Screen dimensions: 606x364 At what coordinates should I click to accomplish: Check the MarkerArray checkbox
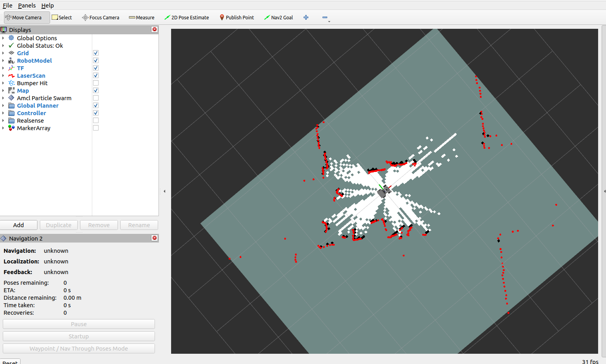pyautogui.click(x=96, y=128)
